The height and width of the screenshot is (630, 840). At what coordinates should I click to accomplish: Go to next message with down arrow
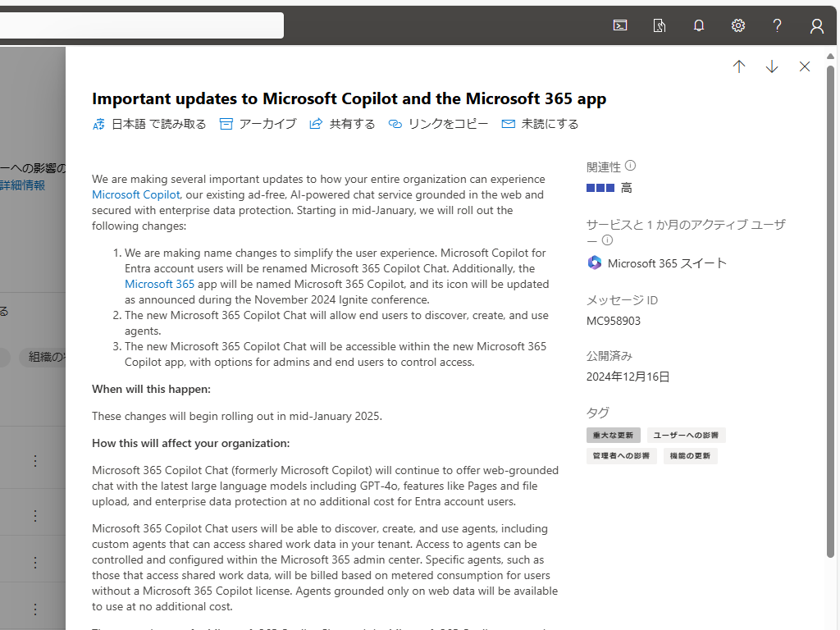[x=771, y=66]
